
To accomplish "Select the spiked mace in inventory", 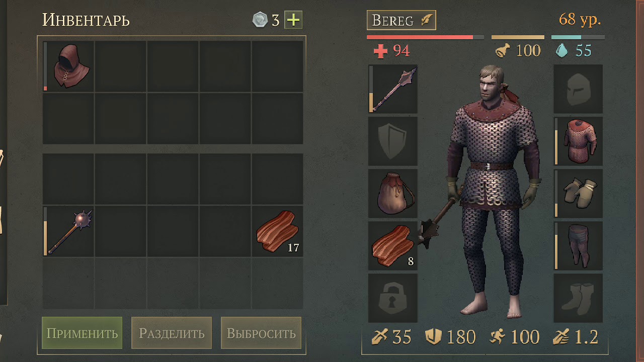I will click(69, 231).
